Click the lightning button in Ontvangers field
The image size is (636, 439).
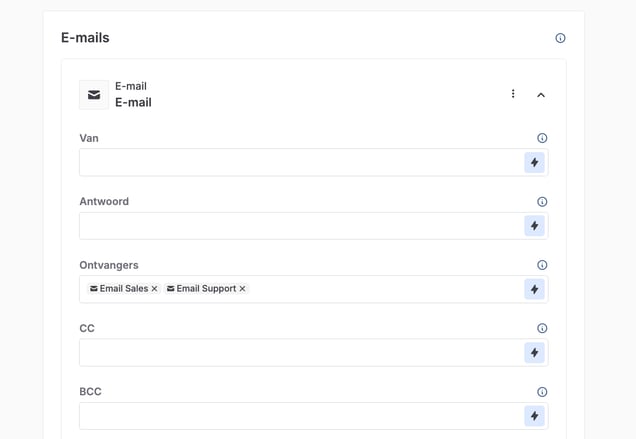[x=534, y=289]
